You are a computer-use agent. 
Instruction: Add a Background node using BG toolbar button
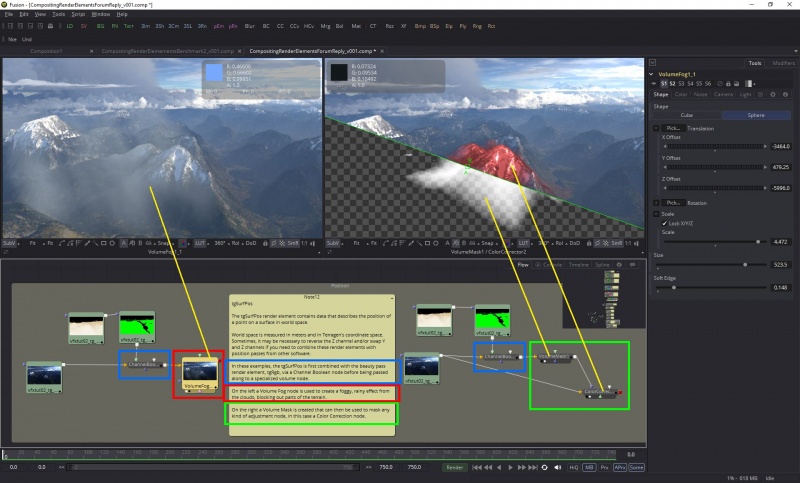click(100, 26)
